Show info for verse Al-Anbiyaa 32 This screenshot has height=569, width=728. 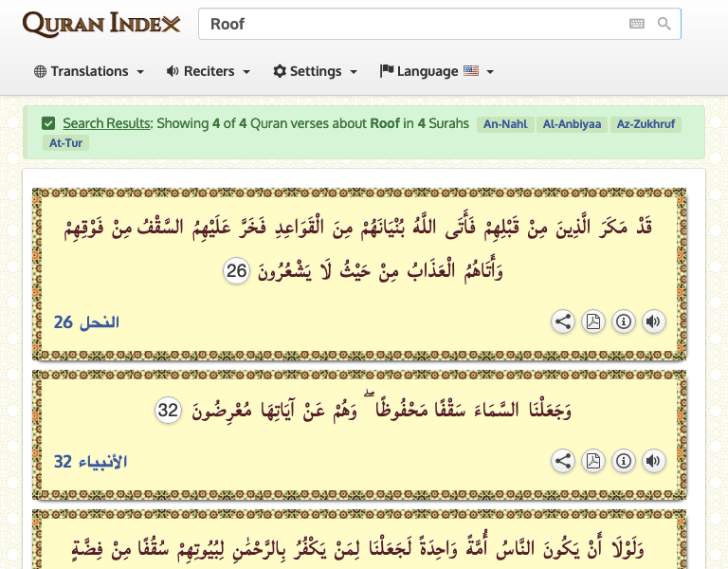(624, 461)
